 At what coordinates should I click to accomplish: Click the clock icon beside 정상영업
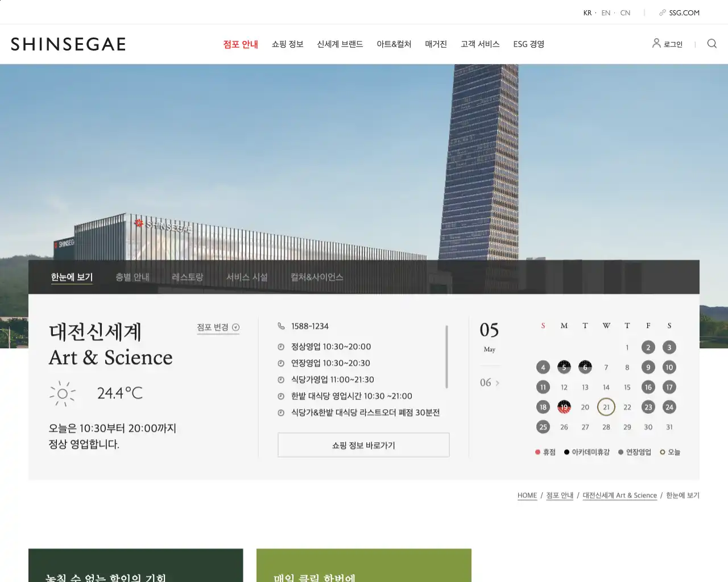click(x=281, y=347)
